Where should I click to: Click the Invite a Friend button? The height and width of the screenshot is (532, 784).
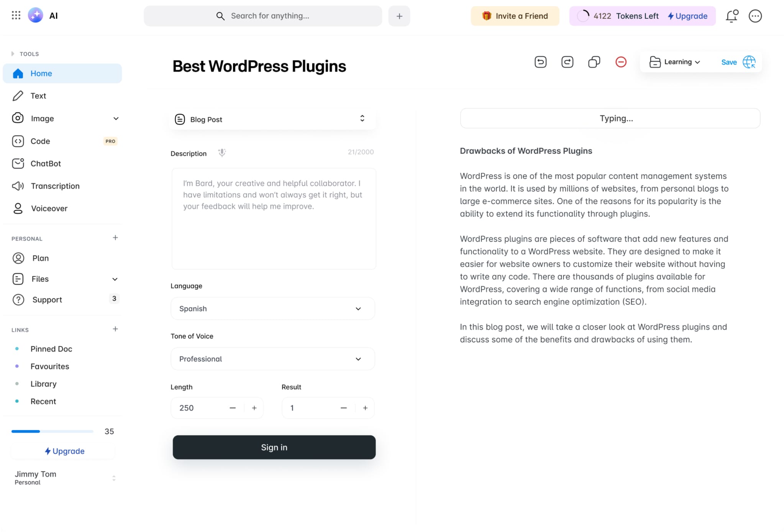(515, 16)
